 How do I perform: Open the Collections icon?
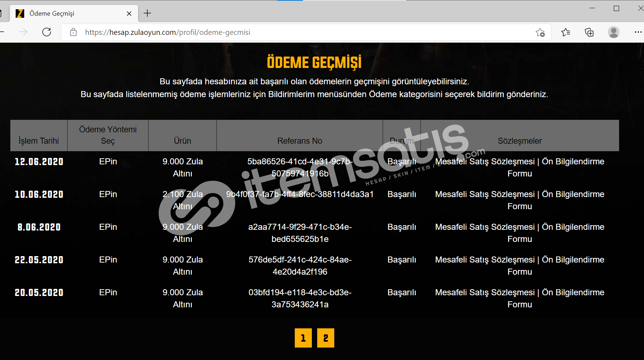pos(589,32)
